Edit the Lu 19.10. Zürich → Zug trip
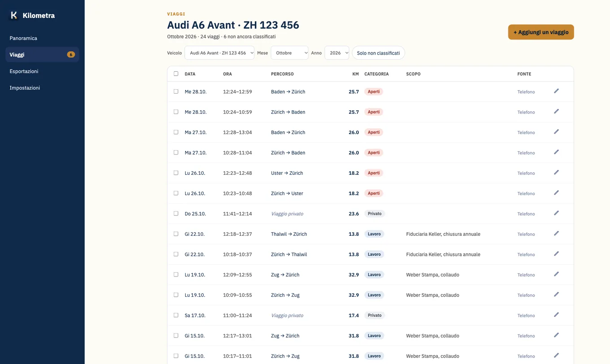The height and width of the screenshot is (364, 610). click(x=556, y=294)
